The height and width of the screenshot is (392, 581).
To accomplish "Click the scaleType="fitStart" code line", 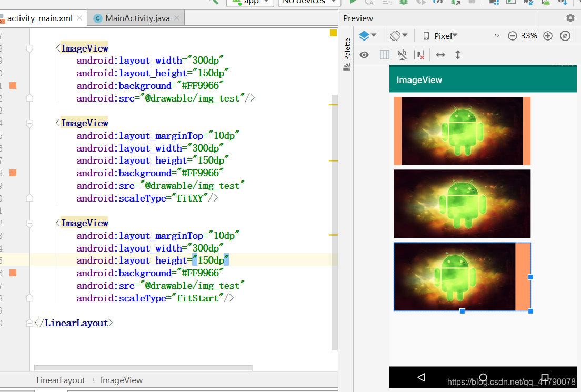I will pos(155,298).
